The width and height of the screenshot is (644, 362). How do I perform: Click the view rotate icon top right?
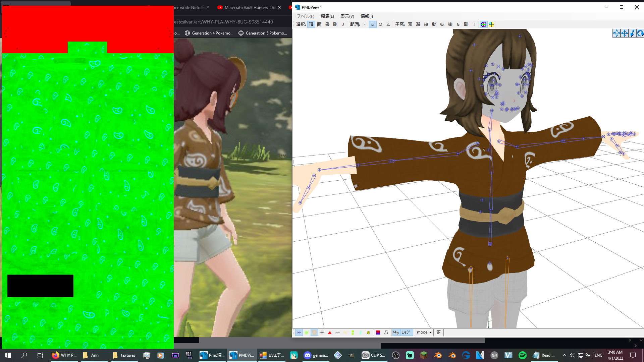click(640, 33)
